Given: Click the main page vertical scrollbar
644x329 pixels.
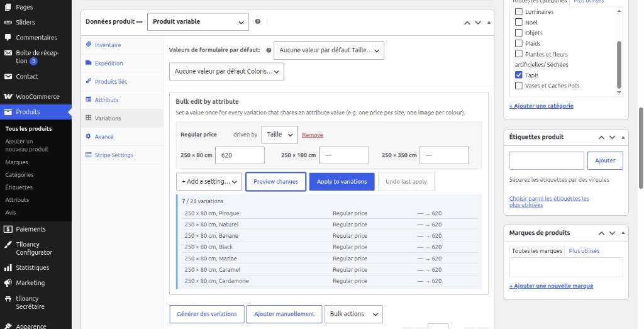Looking at the screenshot, I should (x=641, y=148).
